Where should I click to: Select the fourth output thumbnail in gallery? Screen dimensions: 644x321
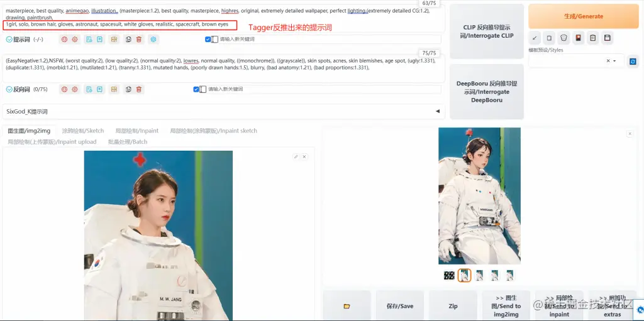[x=494, y=275]
